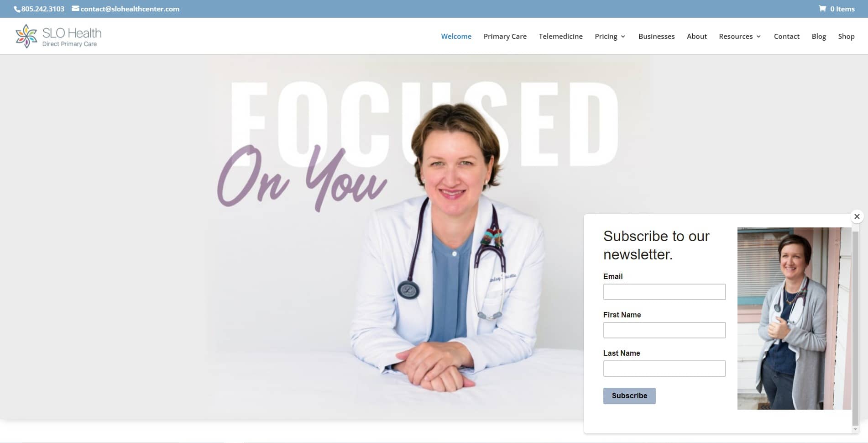Close the newsletter popup

point(857,216)
